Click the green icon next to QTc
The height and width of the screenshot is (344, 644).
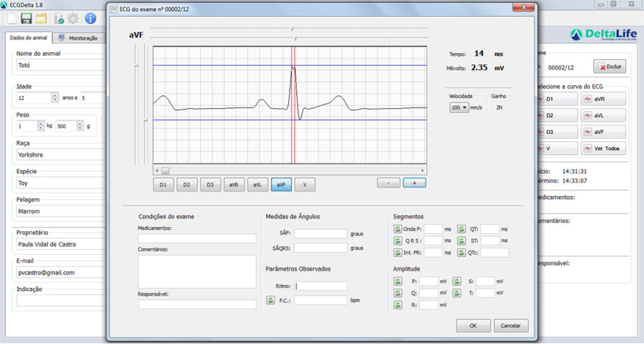tap(461, 253)
